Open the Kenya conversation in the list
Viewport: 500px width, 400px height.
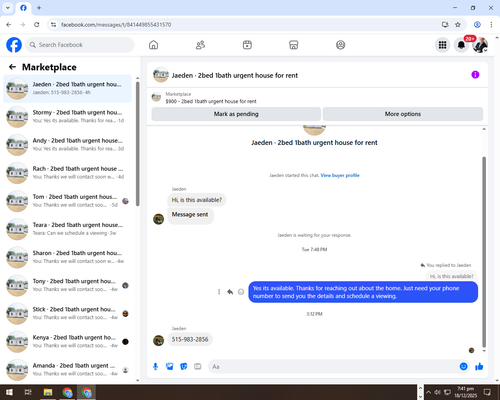pyautogui.click(x=67, y=341)
